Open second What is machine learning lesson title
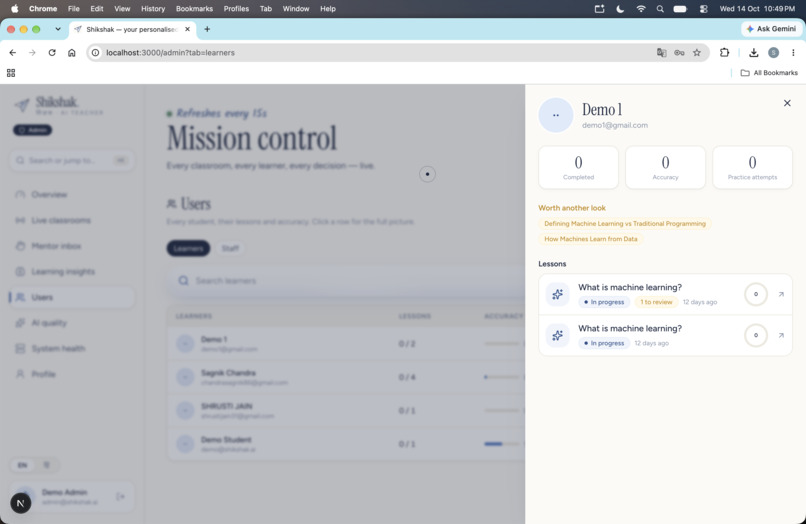This screenshot has height=524, width=806. (630, 329)
